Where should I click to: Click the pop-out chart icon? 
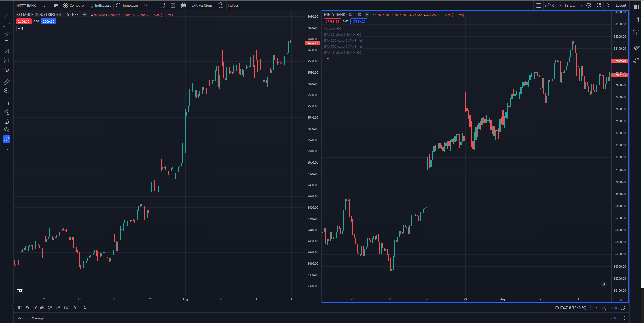173,5
